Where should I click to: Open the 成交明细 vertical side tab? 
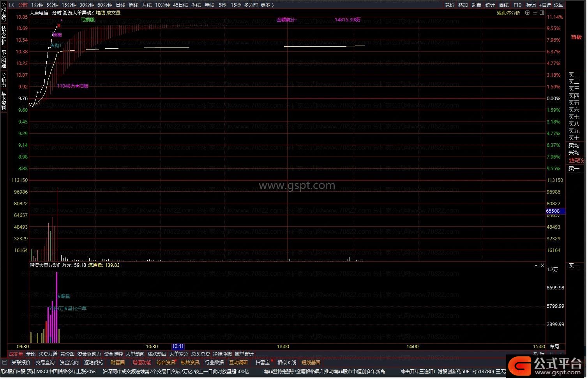tap(4, 58)
